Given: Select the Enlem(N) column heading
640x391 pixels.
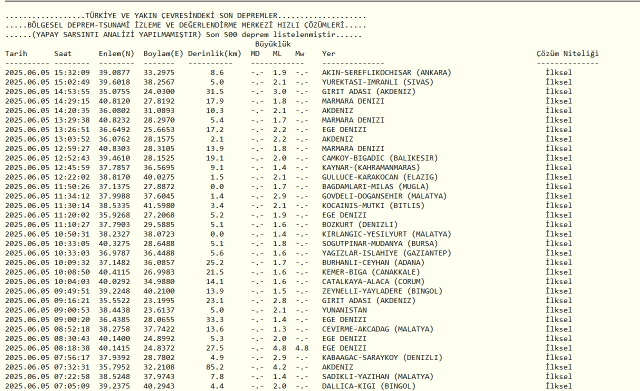Looking at the screenshot, I should click(116, 53).
